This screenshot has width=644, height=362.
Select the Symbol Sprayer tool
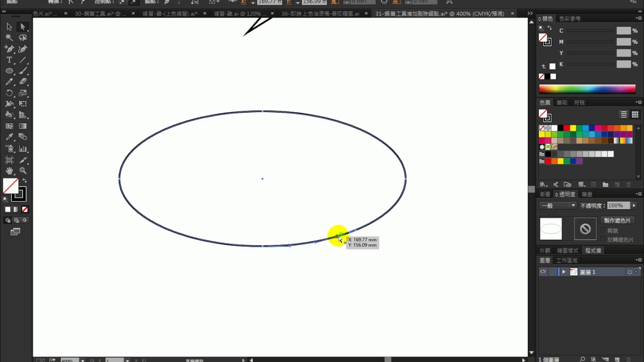(9, 149)
